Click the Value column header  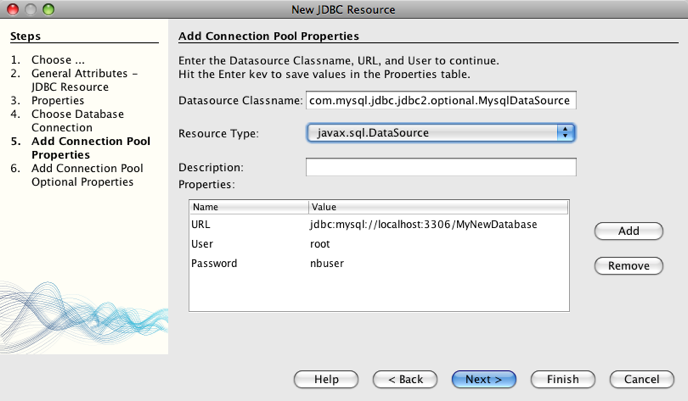pos(438,207)
